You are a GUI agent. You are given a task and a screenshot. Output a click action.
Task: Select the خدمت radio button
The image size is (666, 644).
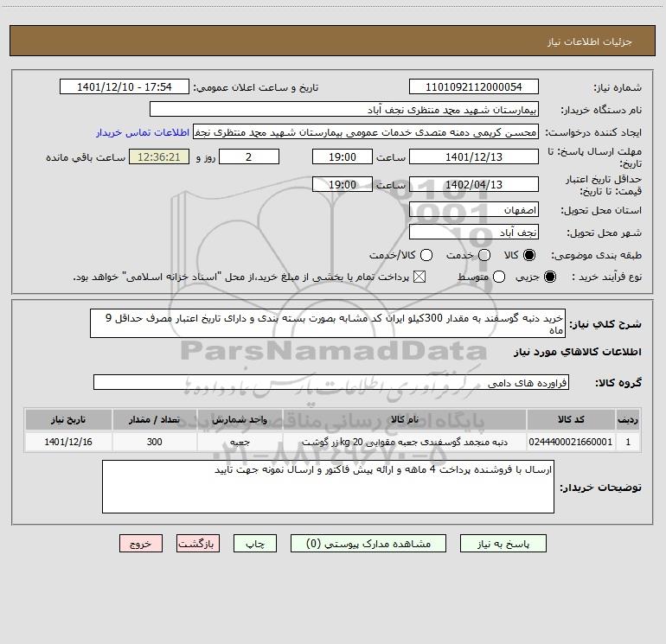[x=484, y=255]
